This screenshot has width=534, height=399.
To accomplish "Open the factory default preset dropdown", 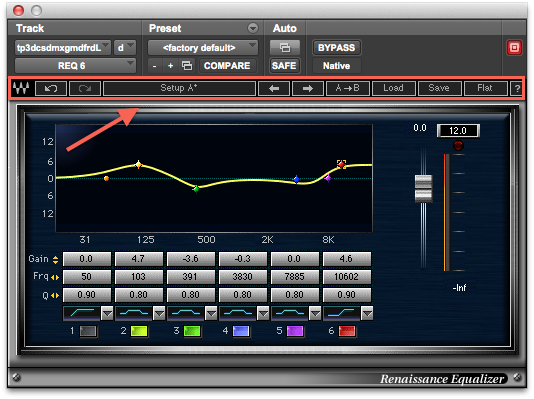I will (x=203, y=48).
